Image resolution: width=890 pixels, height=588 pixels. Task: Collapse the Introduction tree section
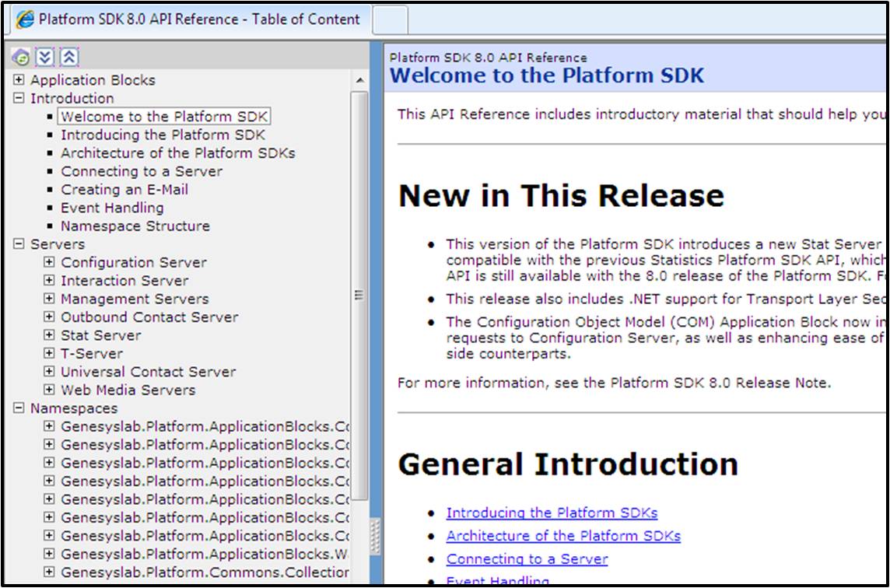(19, 98)
